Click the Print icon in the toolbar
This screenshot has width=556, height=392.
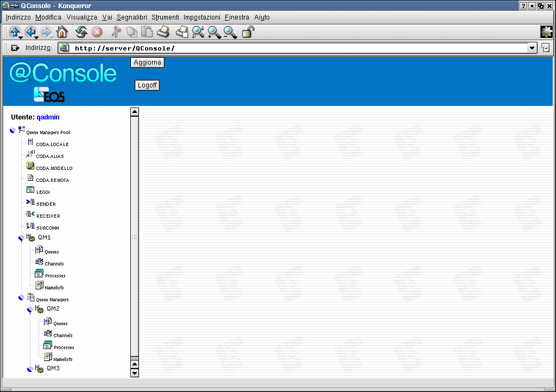tap(163, 32)
